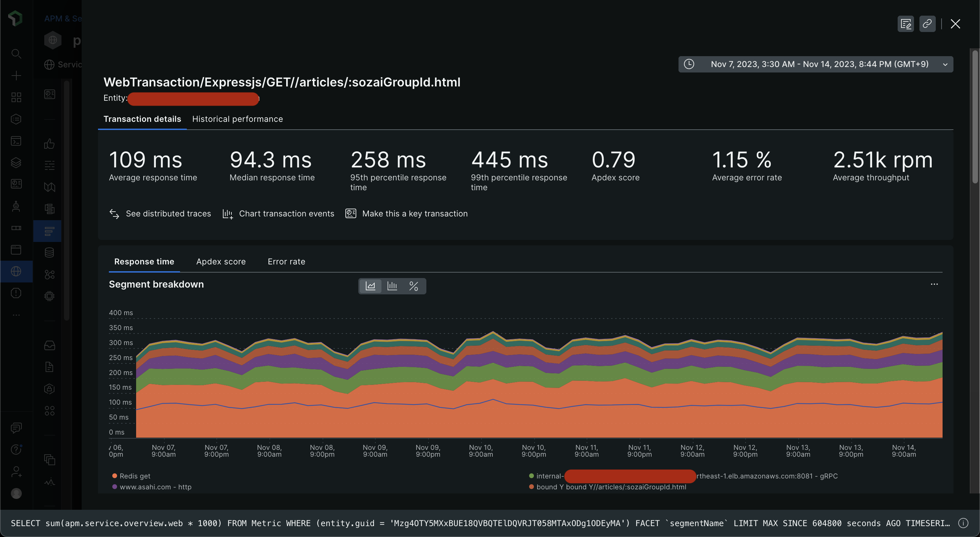Viewport: 980px width, 537px height.
Task: Switch to the Error rate tab
Action: pos(286,261)
